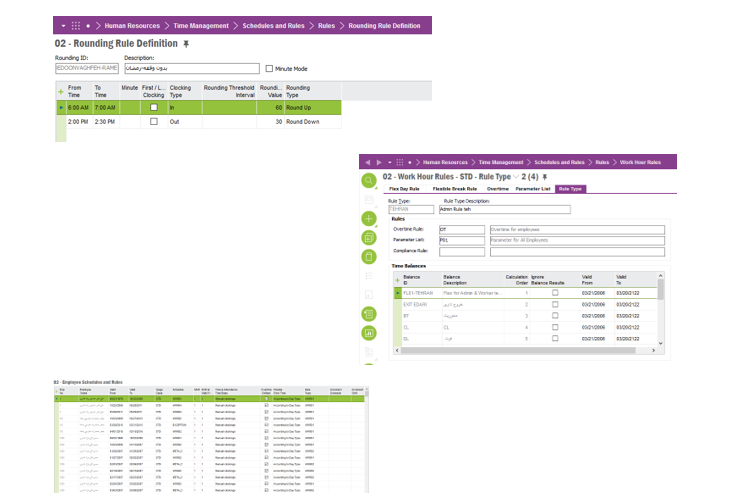Switch to the Flexible Break Rule tab
The height and width of the screenshot is (503, 741).
point(455,189)
